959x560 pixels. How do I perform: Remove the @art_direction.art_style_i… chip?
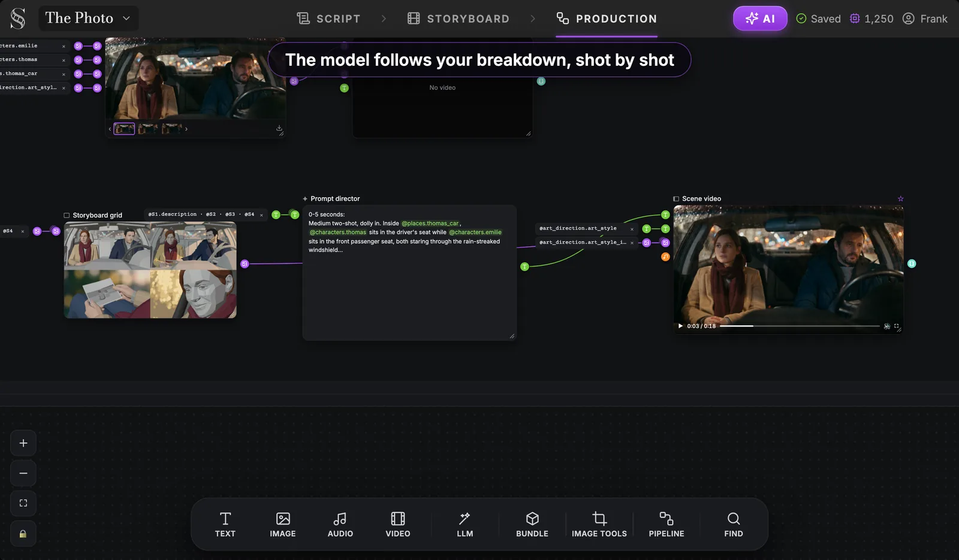(632, 243)
